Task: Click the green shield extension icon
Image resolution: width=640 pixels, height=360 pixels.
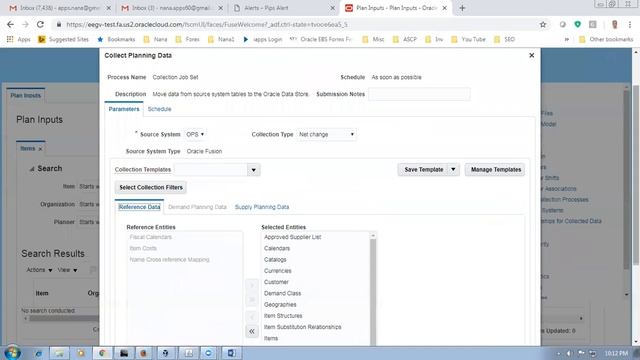Action: tap(577, 24)
